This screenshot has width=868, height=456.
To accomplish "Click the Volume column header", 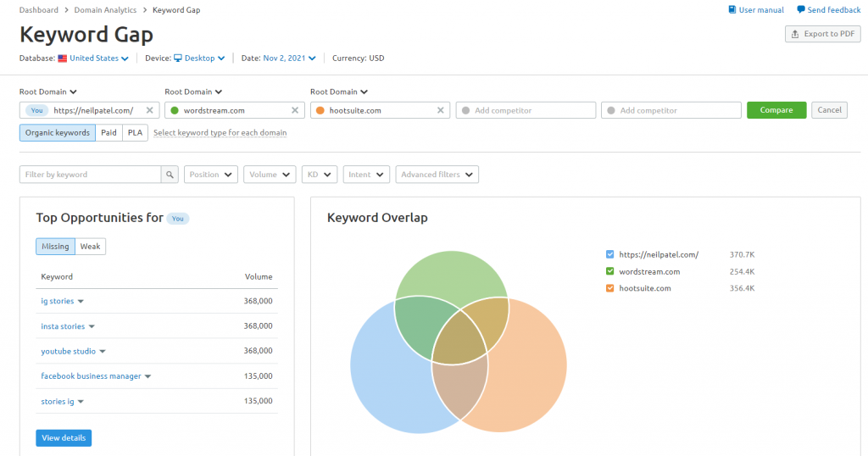I will 259,276.
